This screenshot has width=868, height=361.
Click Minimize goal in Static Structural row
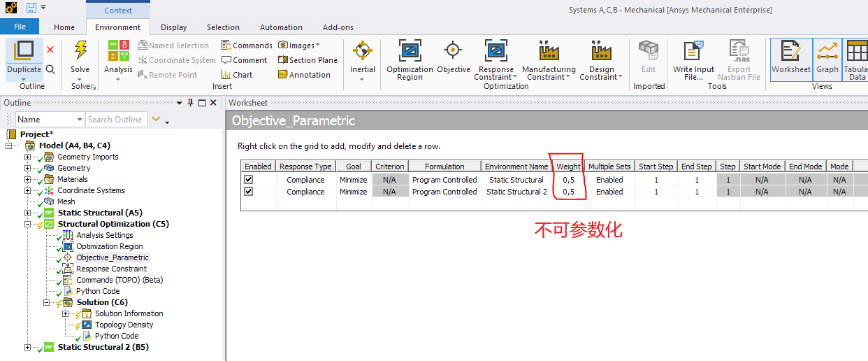(x=354, y=180)
